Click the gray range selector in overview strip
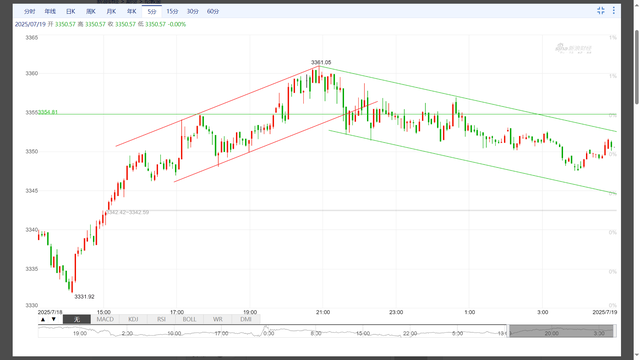 pos(561,331)
